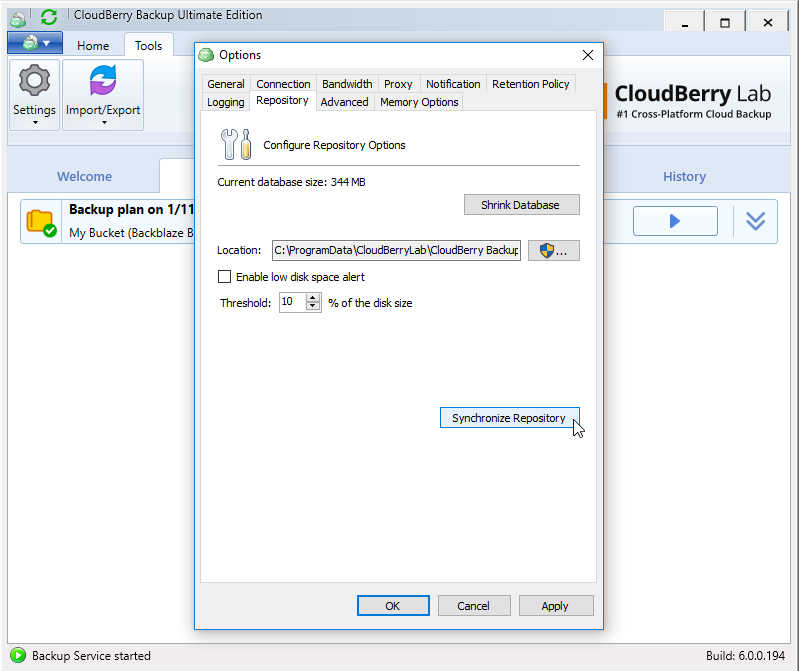Image resolution: width=799 pixels, height=671 pixels.
Task: Click the Current database size text
Action: [x=291, y=182]
